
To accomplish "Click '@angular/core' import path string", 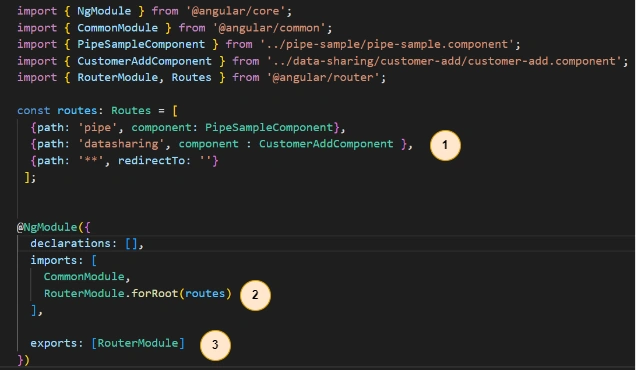I will [x=236, y=11].
